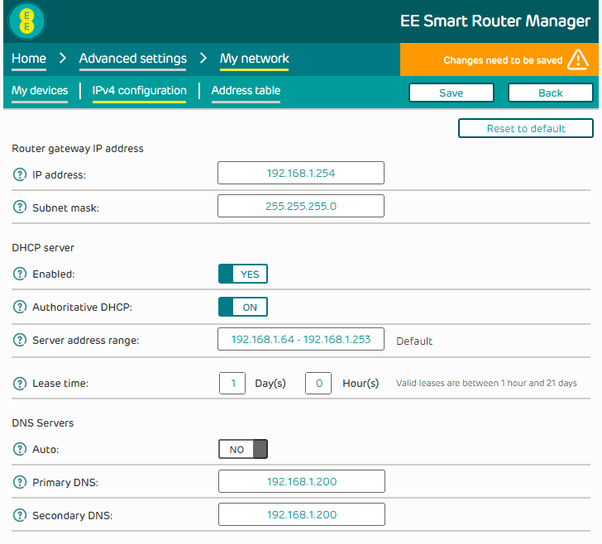Screen dimensions: 602x544
Task: Go to the Home breadcrumb
Action: click(x=29, y=59)
